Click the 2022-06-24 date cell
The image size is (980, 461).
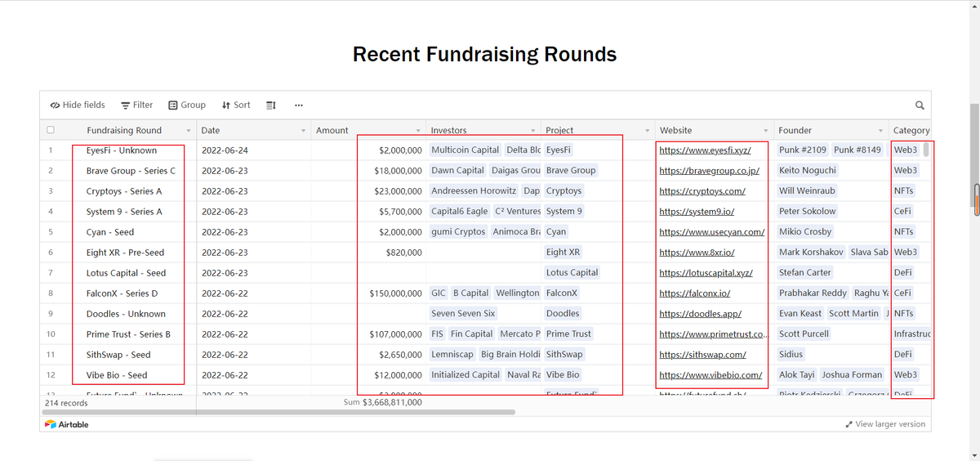pyautogui.click(x=254, y=150)
